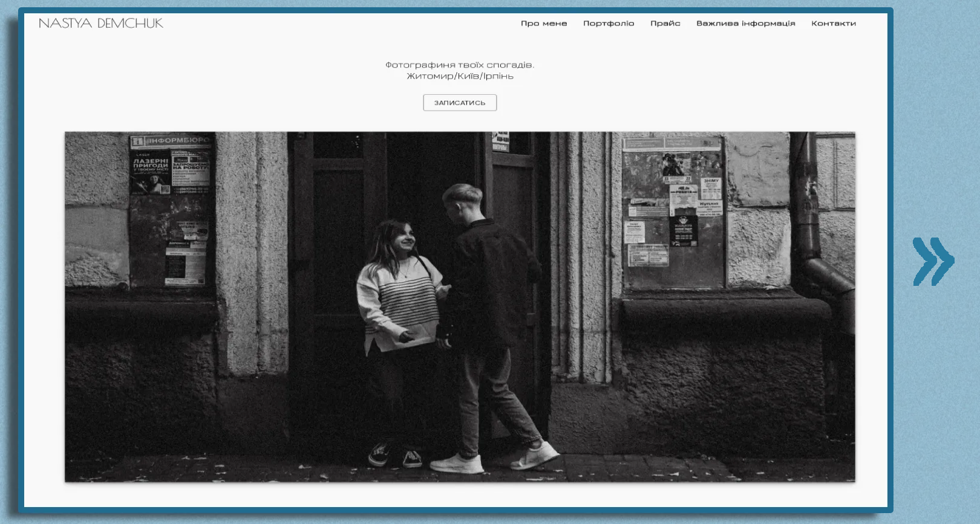This screenshot has width=980, height=524.
Task: Click the text Фотографиня твоїх спогадів.
Action: coord(460,65)
